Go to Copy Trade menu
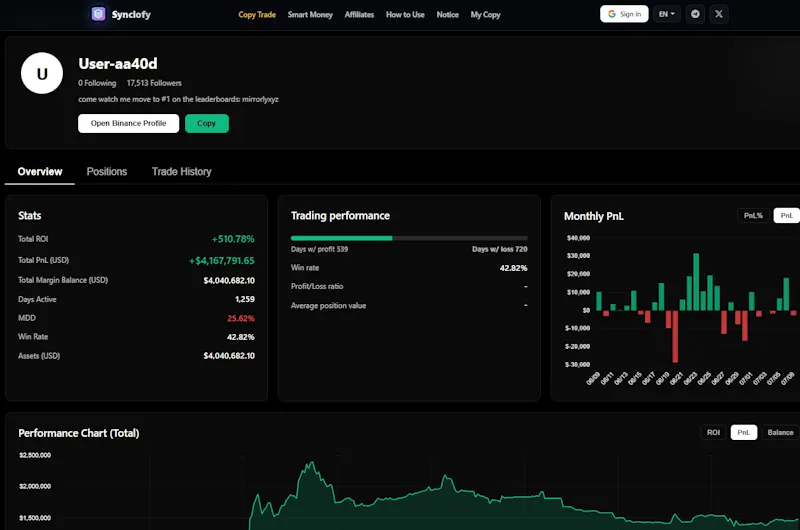The height and width of the screenshot is (530, 800). [x=257, y=15]
